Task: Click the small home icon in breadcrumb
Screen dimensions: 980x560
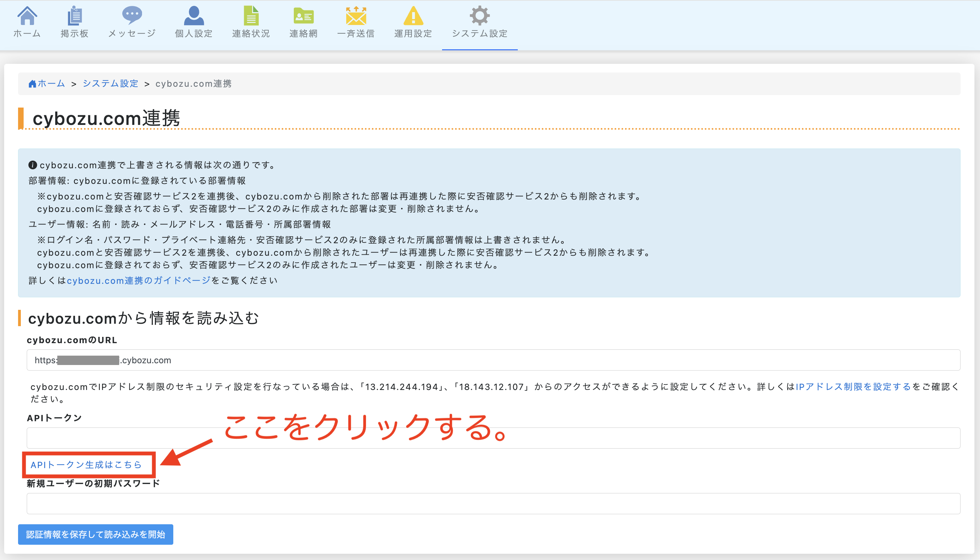Action: click(32, 84)
